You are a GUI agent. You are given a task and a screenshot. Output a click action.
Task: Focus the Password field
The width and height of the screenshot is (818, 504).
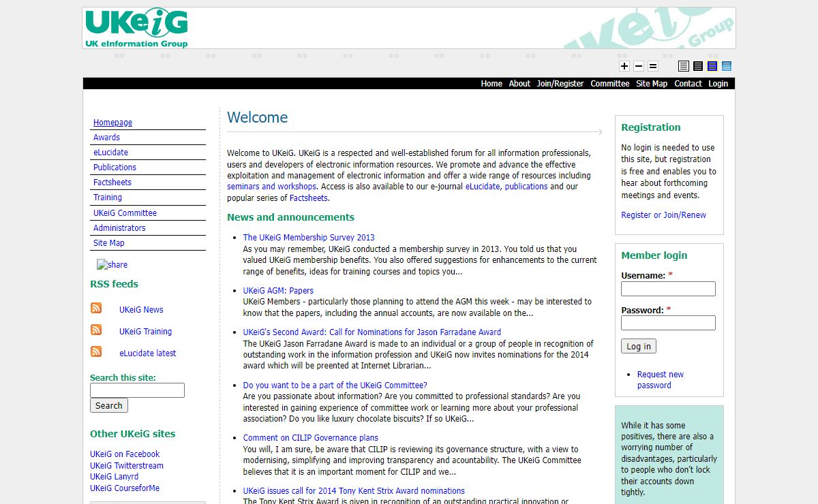[x=668, y=323]
